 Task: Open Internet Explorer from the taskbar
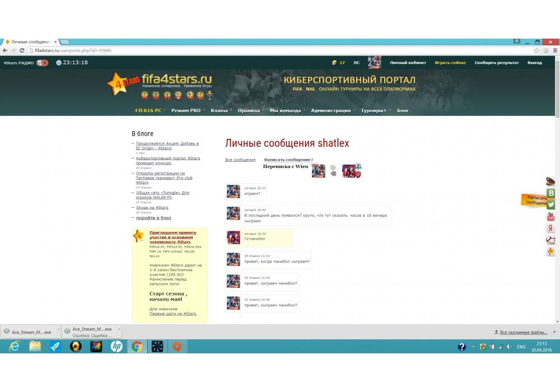[14, 347]
